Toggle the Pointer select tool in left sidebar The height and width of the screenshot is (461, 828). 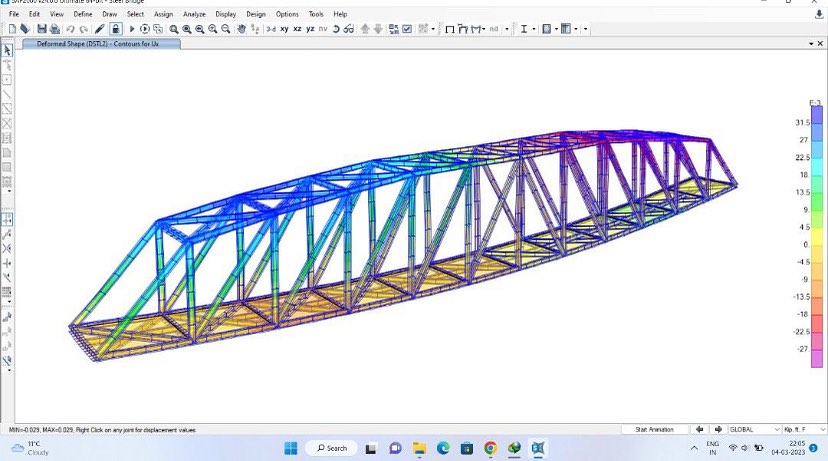pyautogui.click(x=8, y=49)
